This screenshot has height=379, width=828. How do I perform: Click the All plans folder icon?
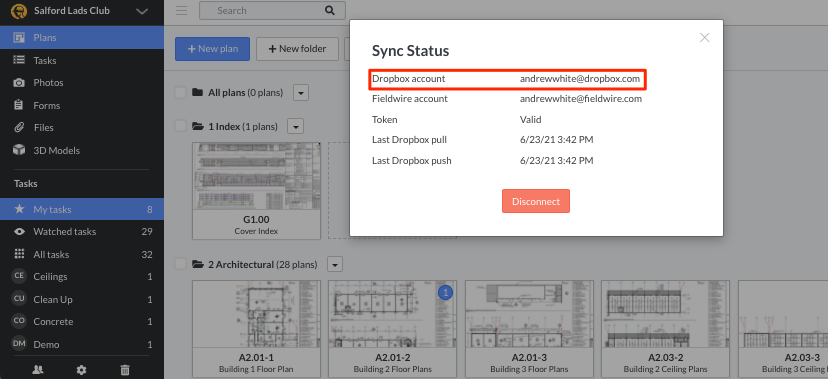197,93
